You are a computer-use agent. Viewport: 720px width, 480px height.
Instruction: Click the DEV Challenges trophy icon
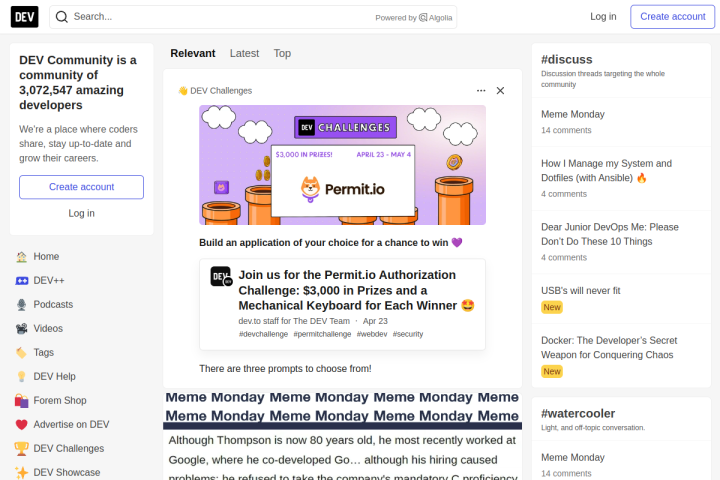[22, 448]
